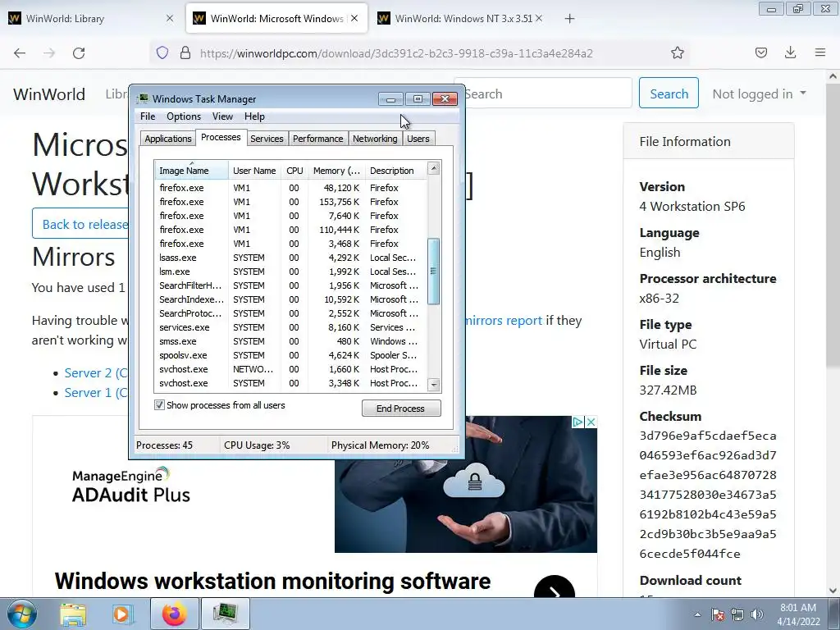Screen dimensions: 840x630
Task: Click the Task Manager title bar icon
Action: pos(143,98)
